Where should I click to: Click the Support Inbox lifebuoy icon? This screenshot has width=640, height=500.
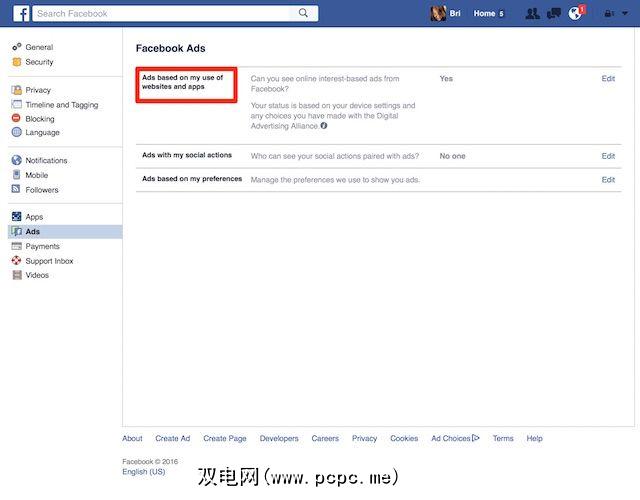16,260
